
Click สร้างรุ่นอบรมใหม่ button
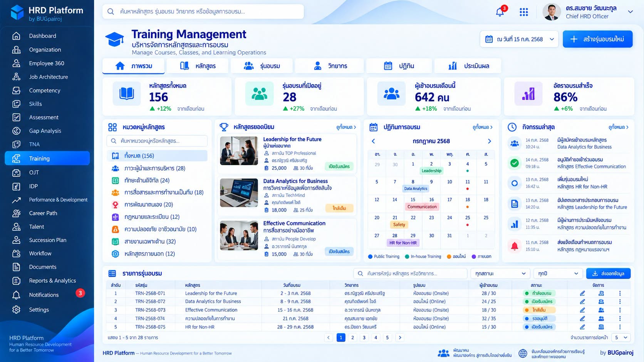point(597,39)
